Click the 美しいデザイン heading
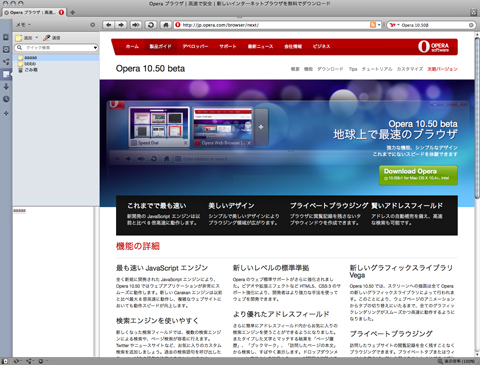The height and width of the screenshot is (365, 480). 231,206
